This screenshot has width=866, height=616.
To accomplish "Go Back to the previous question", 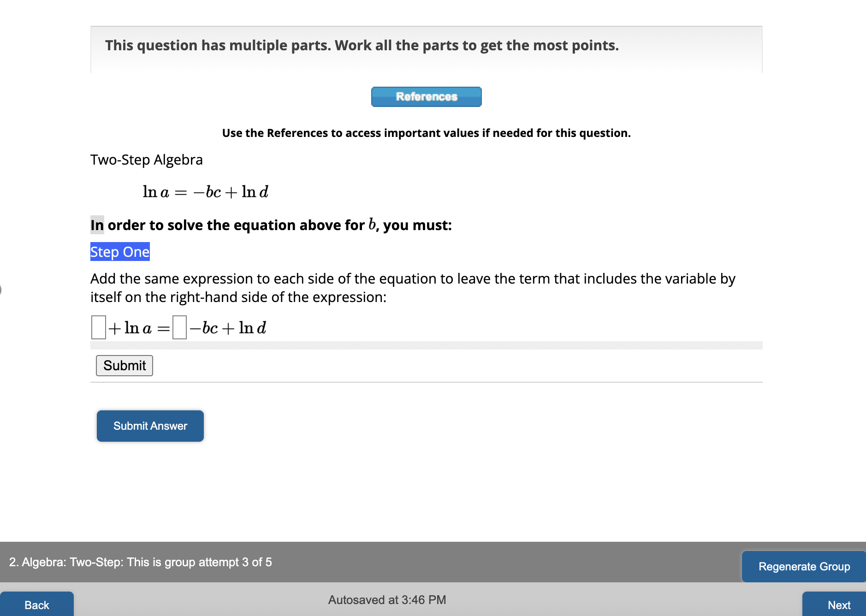I will click(x=37, y=604).
